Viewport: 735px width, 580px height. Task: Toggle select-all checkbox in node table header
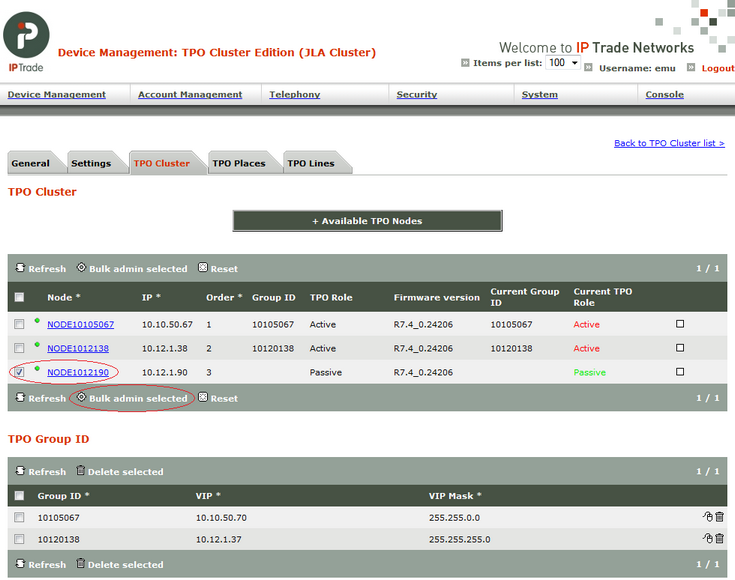[x=19, y=297]
